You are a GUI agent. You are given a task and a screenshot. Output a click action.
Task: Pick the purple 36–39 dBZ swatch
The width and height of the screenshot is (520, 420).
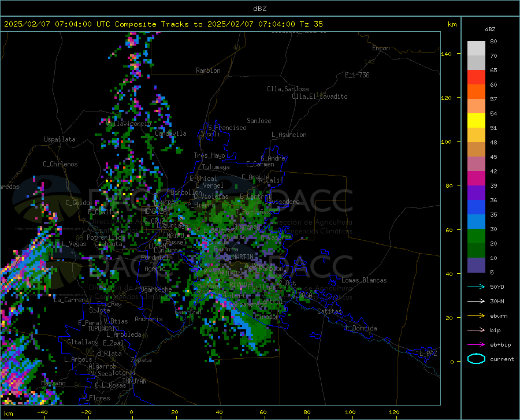[x=476, y=193]
